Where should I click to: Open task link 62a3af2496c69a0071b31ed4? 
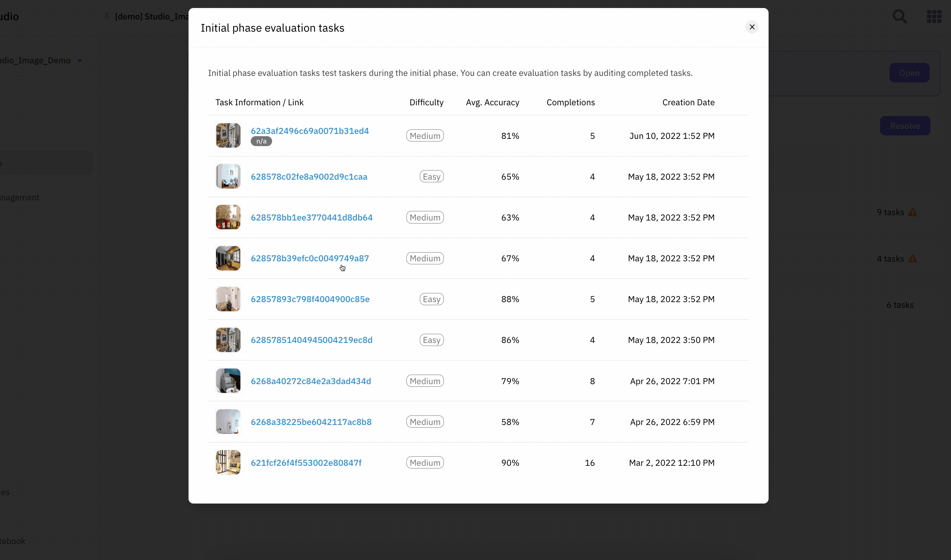309,131
